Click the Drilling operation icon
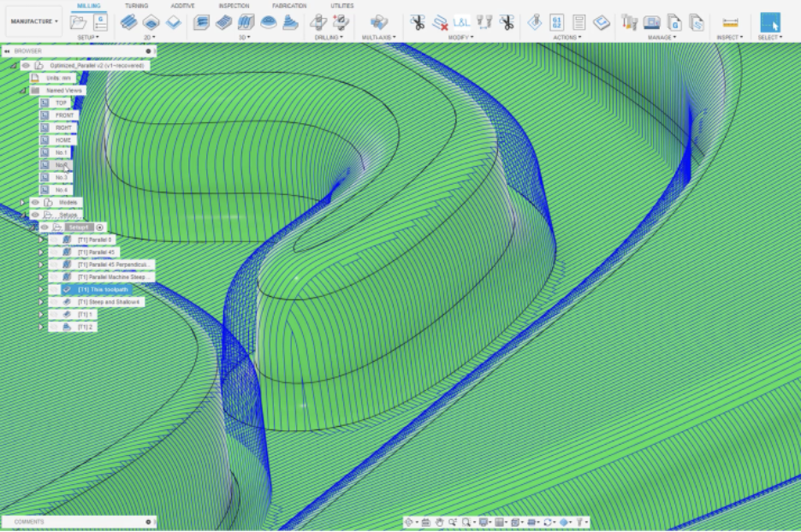Viewport: 801px width, 532px height. click(x=318, y=22)
